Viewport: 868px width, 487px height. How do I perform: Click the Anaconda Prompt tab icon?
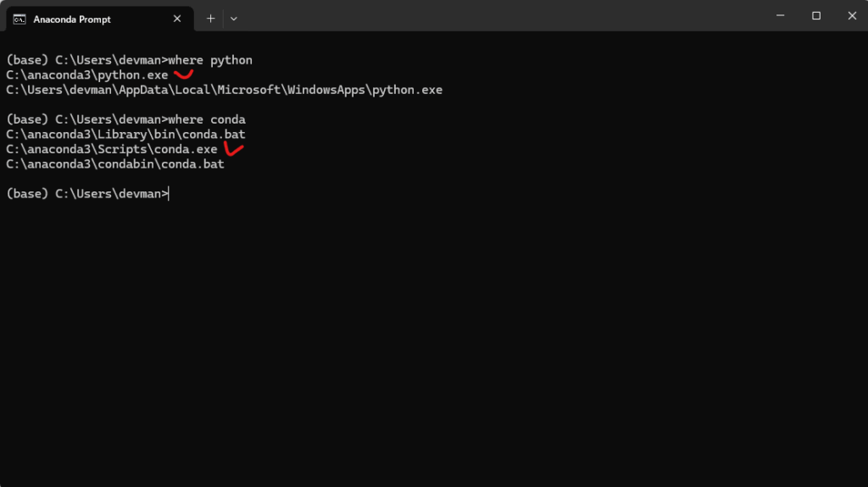coord(19,19)
